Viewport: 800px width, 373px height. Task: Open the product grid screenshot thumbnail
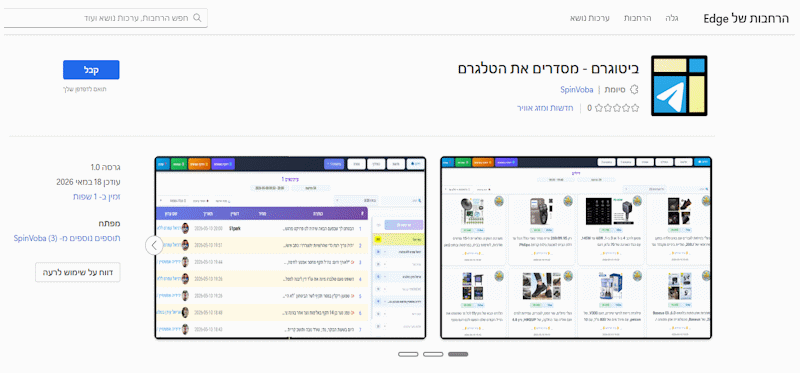coord(576,247)
